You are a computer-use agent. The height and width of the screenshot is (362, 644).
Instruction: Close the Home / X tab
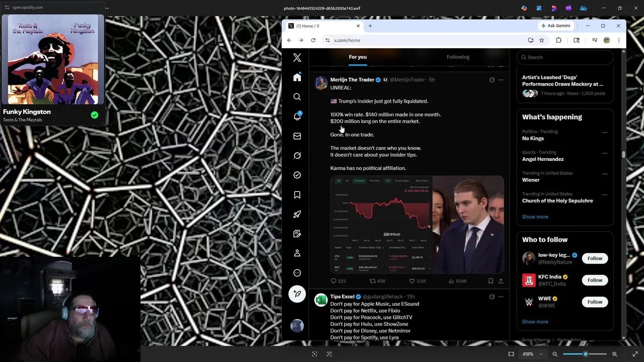coord(358,26)
